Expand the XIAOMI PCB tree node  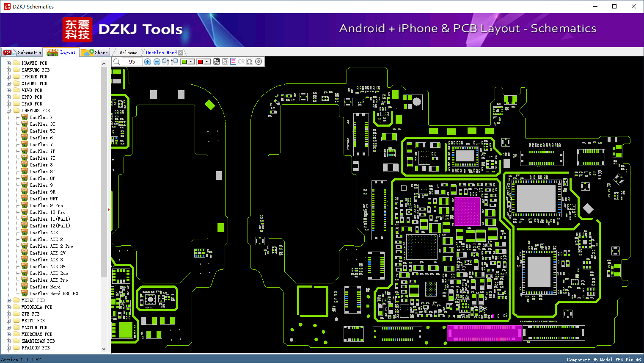click(x=8, y=83)
